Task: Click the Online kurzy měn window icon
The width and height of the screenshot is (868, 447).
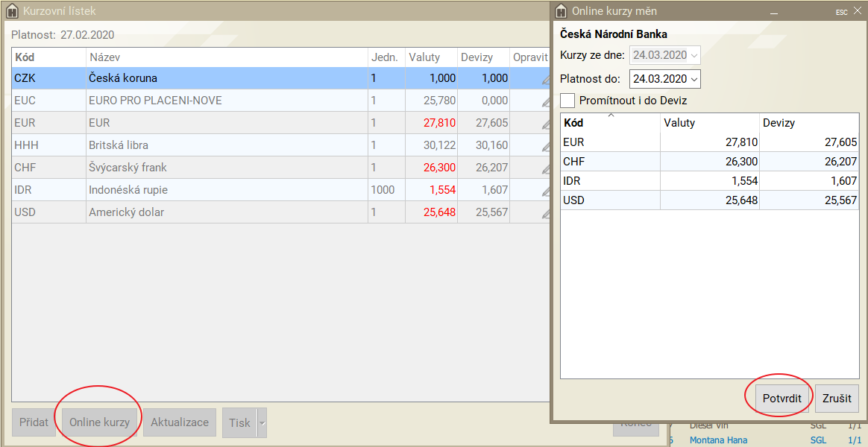Action: [x=562, y=11]
